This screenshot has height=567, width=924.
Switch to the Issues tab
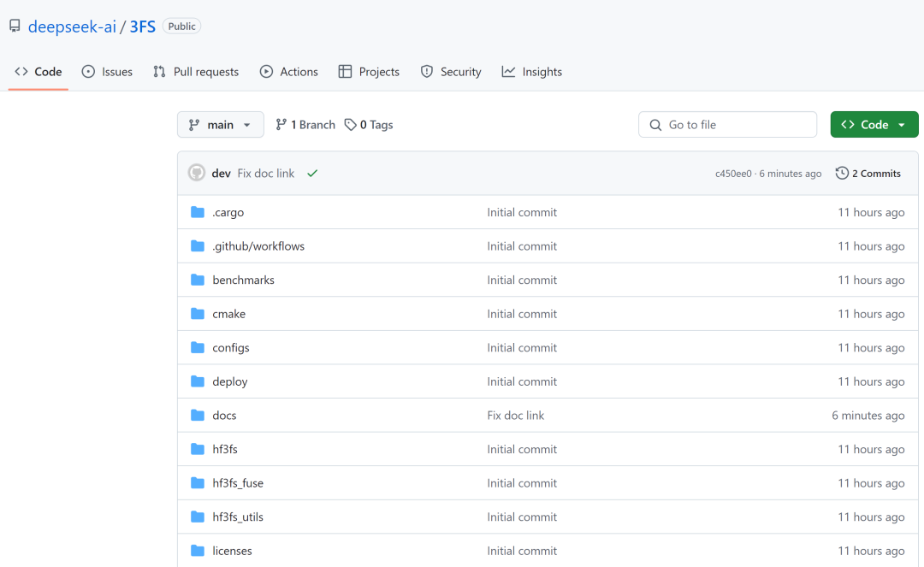click(107, 72)
